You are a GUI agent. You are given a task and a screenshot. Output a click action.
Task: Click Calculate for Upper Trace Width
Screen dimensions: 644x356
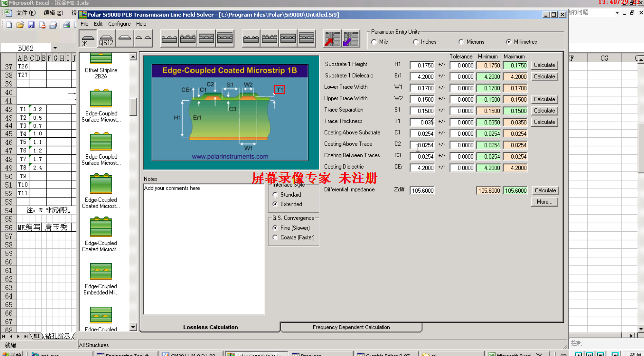coord(544,99)
